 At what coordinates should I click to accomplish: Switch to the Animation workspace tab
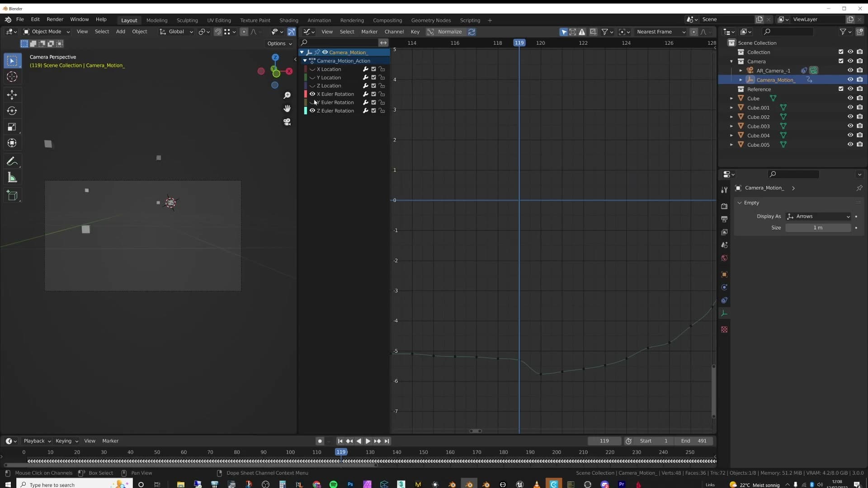(319, 20)
